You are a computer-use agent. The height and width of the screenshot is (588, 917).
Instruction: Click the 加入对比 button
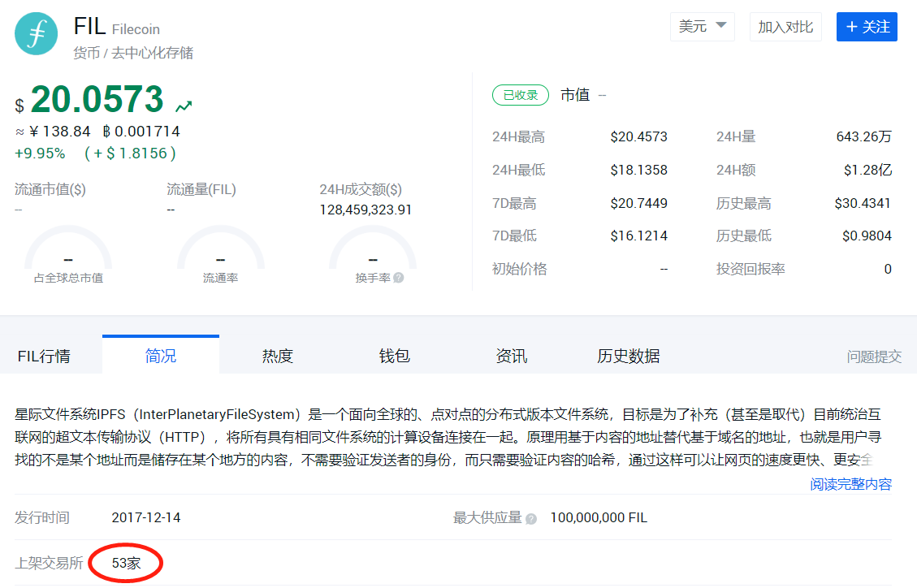tap(785, 27)
